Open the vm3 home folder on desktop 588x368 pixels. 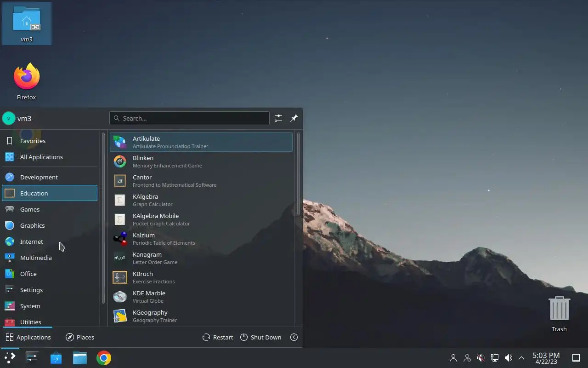tap(27, 23)
